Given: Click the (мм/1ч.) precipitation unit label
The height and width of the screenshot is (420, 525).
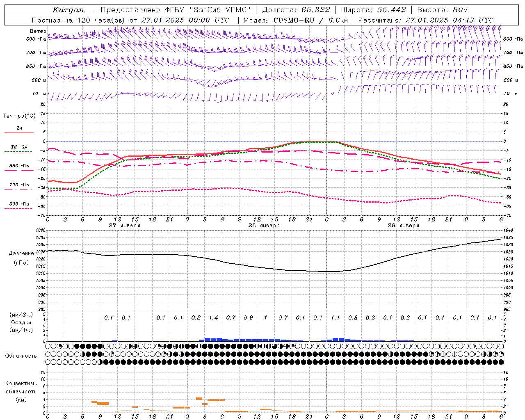Looking at the screenshot, I should (21, 330).
